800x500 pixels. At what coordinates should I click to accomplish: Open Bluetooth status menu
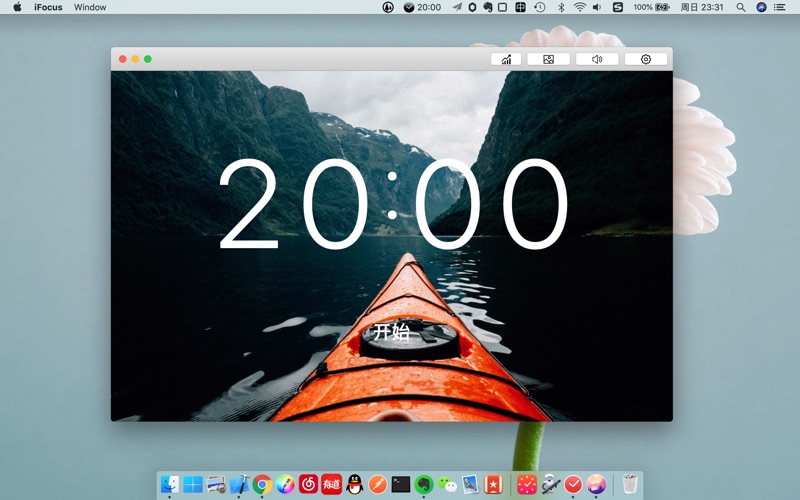click(x=561, y=7)
